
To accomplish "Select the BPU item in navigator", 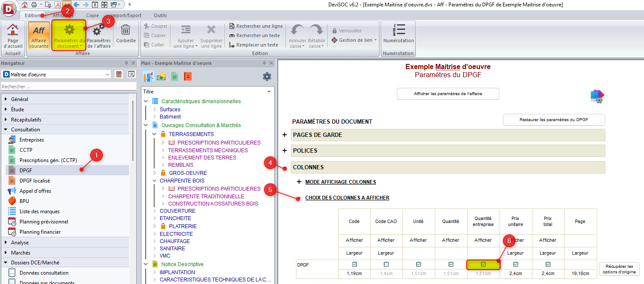I will tap(24, 201).
